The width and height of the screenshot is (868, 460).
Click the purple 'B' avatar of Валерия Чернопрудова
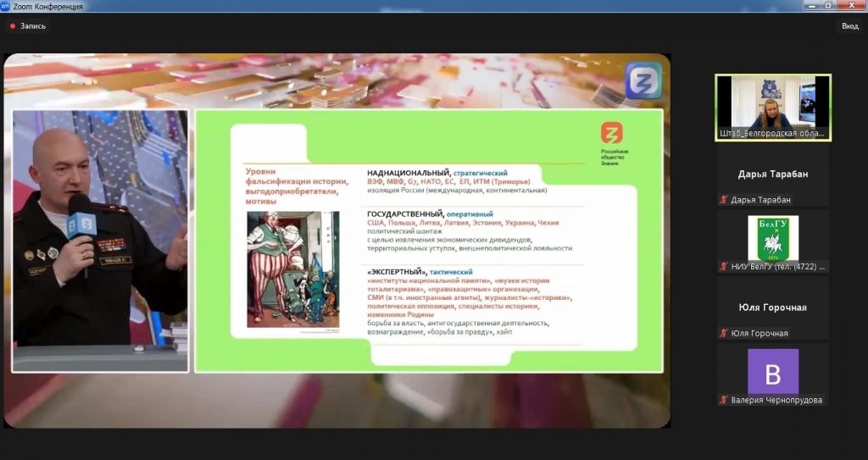coord(773,371)
